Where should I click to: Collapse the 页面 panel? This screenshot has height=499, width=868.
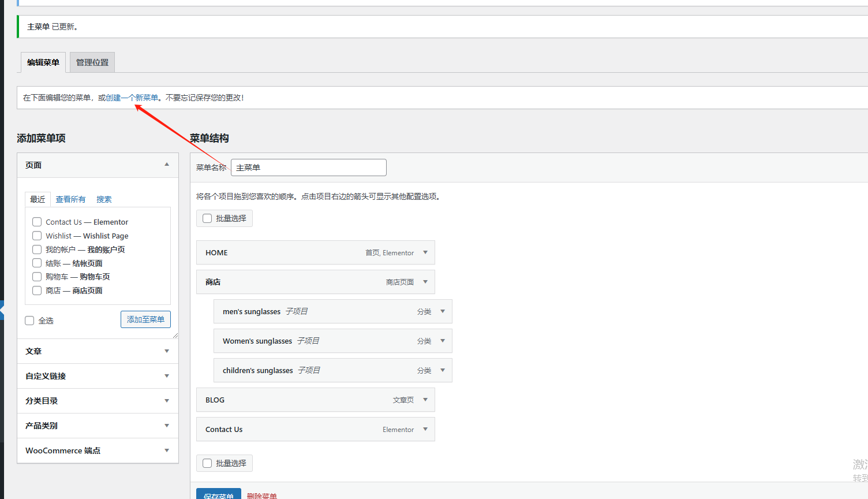point(167,165)
